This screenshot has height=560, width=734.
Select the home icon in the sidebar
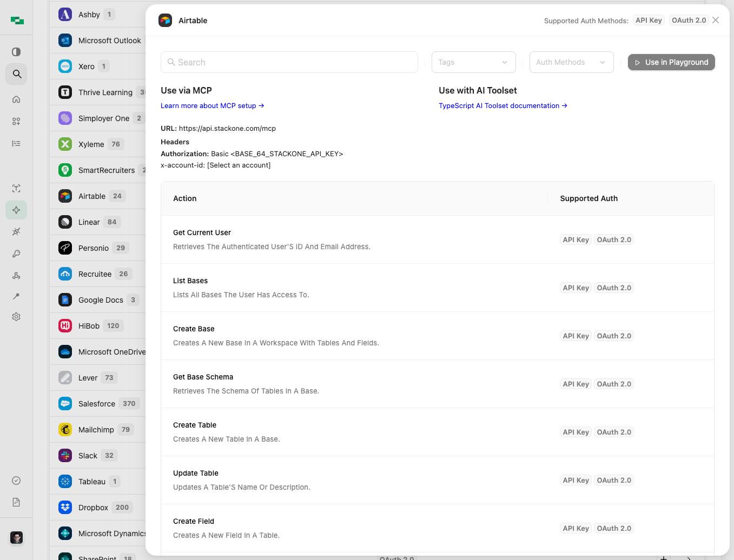coord(16,99)
